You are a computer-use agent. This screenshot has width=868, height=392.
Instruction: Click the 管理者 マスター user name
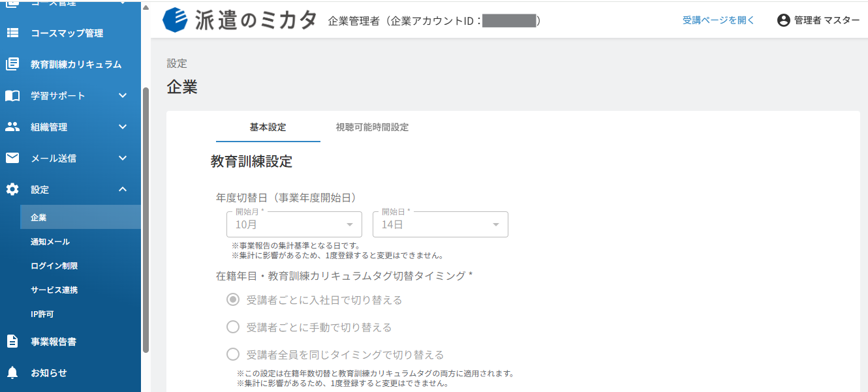click(x=827, y=20)
